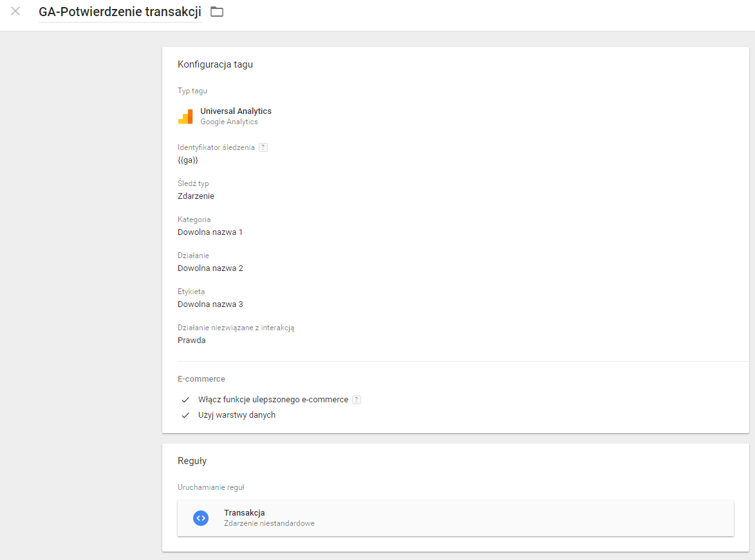Click the Universal Analytics logo icon
Screen dimensions: 755x560
(x=185, y=117)
